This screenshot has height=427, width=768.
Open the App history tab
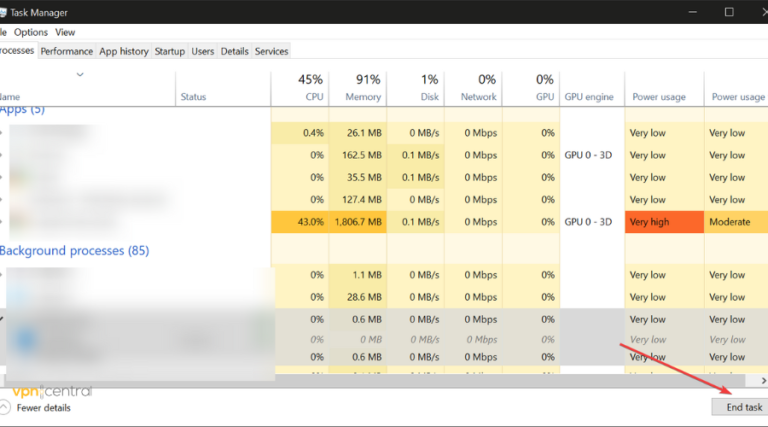pyautogui.click(x=124, y=51)
